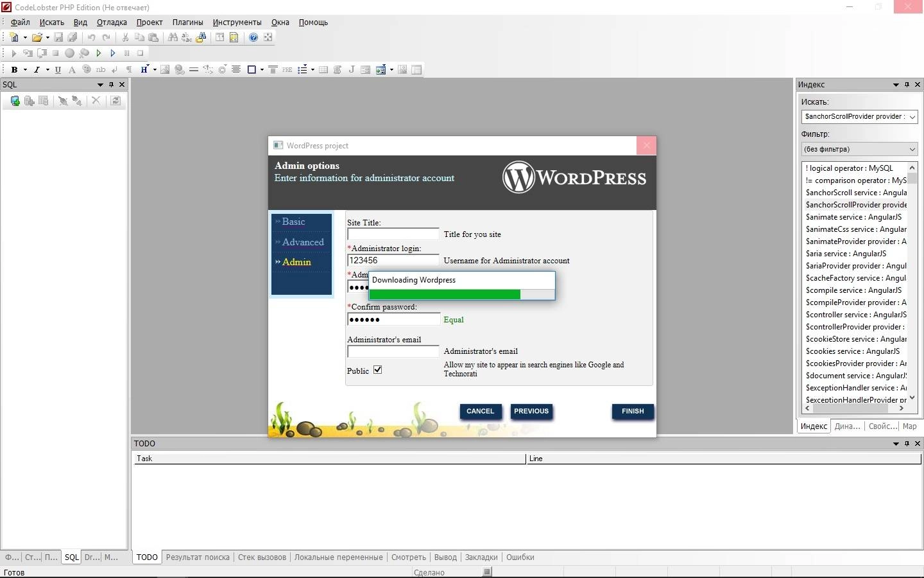Click the Refresh icon in SQL panel
This screenshot has width=924, height=578.
pyautogui.click(x=116, y=101)
